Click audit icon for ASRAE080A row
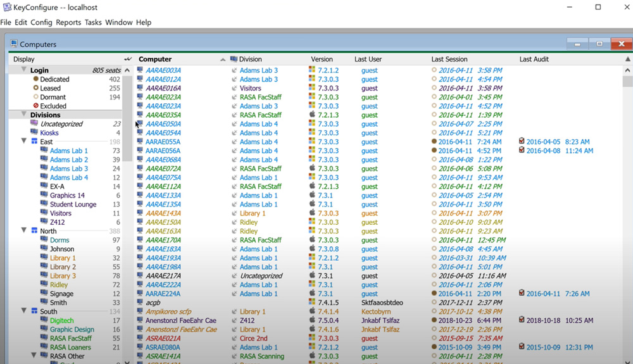This screenshot has height=364, width=633. pyautogui.click(x=522, y=346)
